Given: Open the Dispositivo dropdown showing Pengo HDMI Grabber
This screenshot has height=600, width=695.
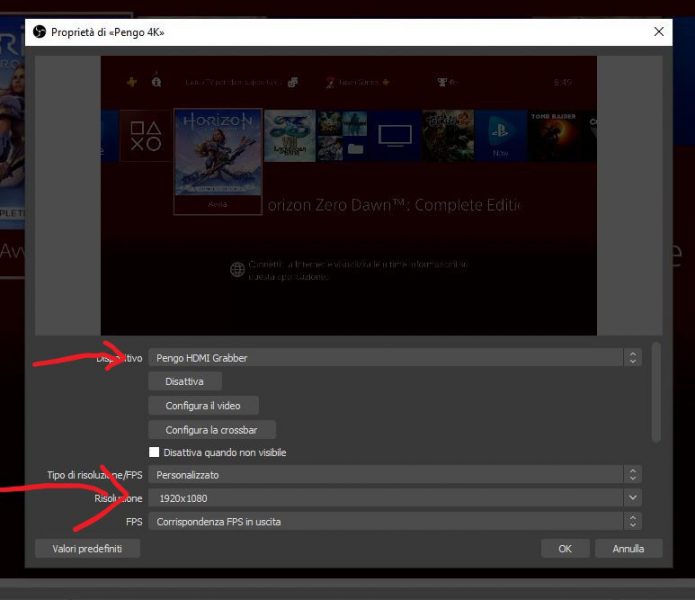Looking at the screenshot, I should tap(395, 358).
